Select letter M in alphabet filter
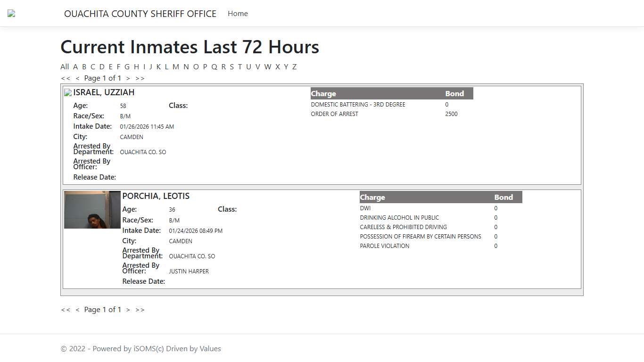This screenshot has height=362, width=644. click(x=176, y=67)
